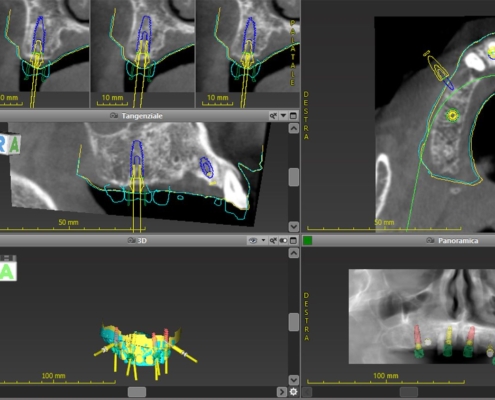Viewport: 495px width, 400px height.
Task: Select the 3D panel title
Action: click(142, 240)
